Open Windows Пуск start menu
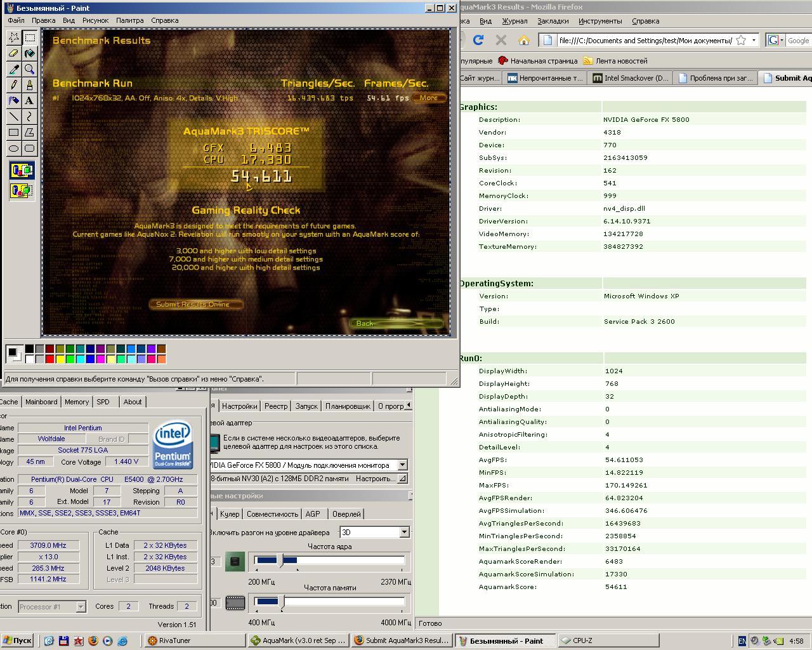The height and width of the screenshot is (650, 812). (x=17, y=640)
